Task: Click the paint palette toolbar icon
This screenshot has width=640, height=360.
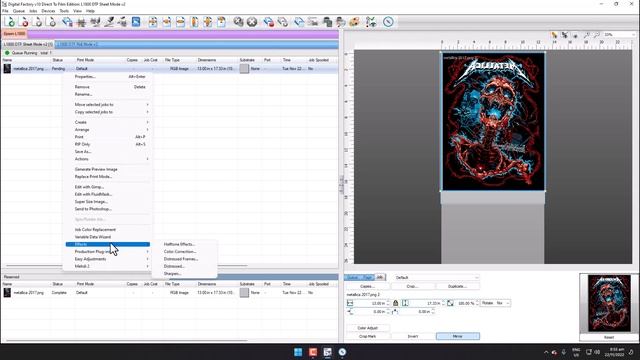Action: 354,22
